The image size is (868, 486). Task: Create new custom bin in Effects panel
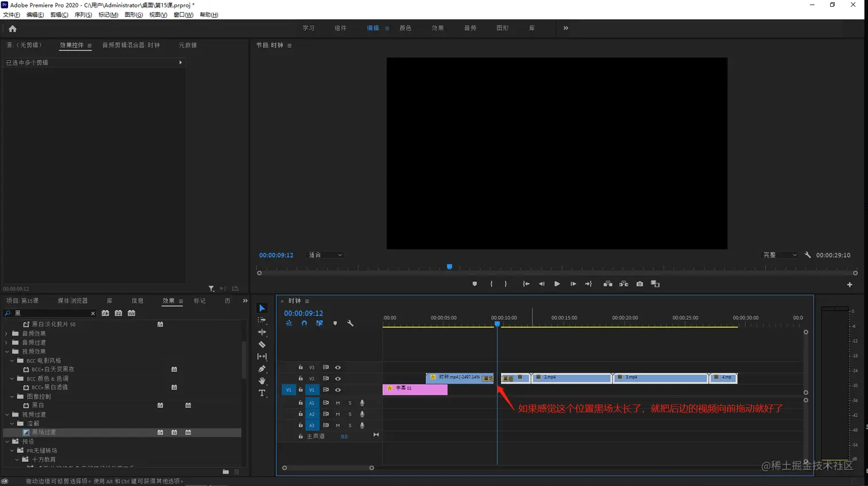tap(226, 472)
